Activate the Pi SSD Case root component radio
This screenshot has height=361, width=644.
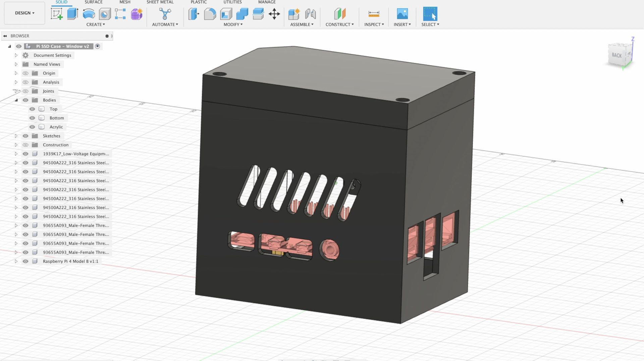(97, 46)
